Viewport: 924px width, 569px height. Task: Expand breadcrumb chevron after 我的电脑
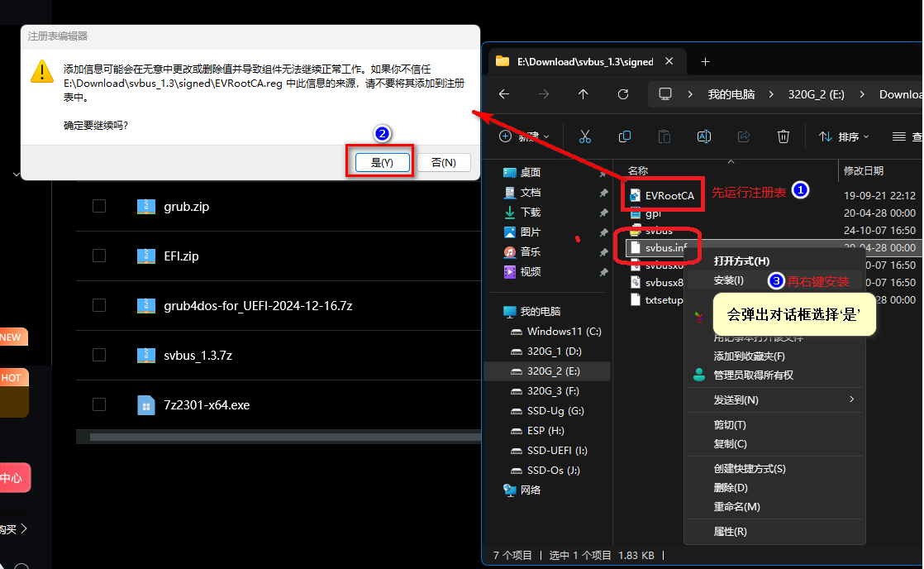pyautogui.click(x=771, y=94)
